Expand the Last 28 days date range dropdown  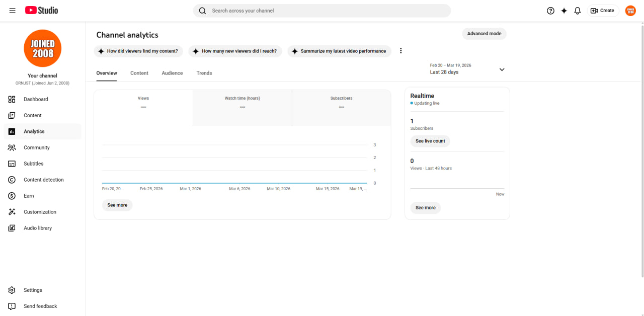(x=502, y=69)
